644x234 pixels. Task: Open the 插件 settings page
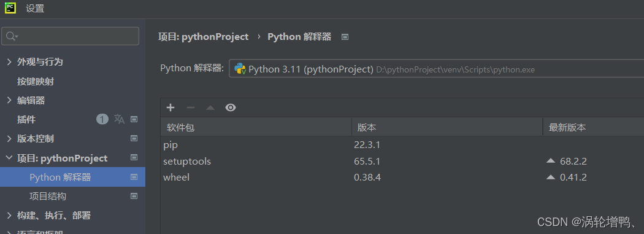26,120
